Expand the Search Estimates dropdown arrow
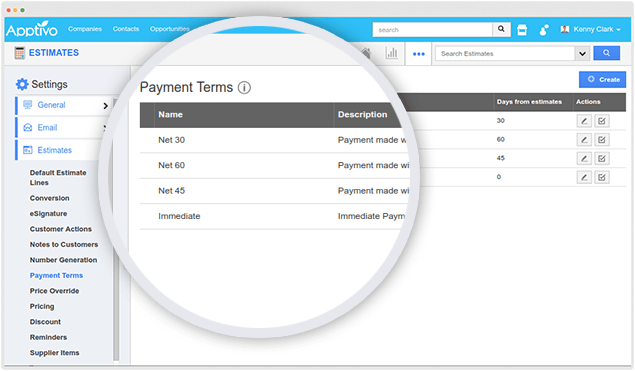Image resolution: width=635 pixels, height=371 pixels. tap(582, 53)
